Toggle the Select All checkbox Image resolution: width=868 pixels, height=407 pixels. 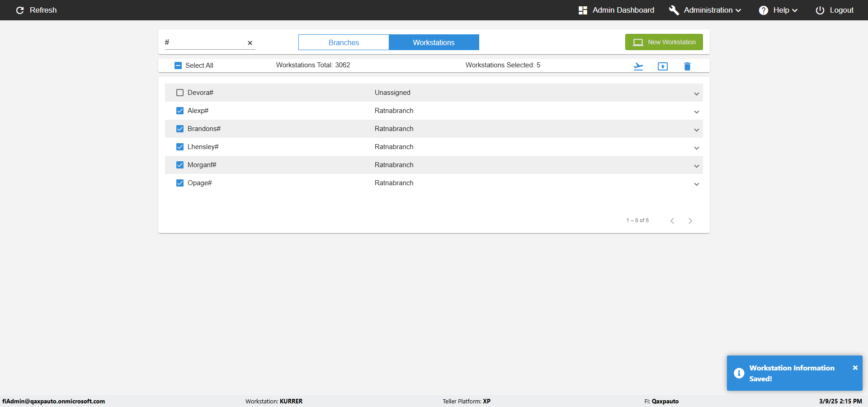click(178, 65)
